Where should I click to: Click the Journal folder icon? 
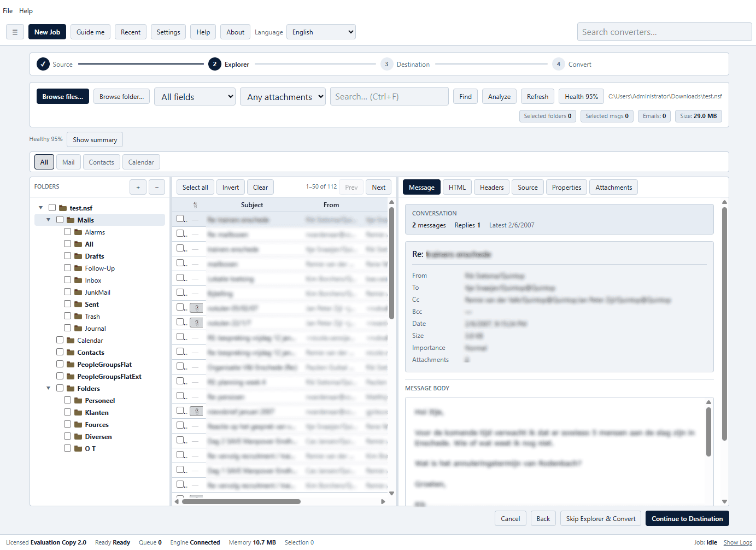(x=78, y=329)
